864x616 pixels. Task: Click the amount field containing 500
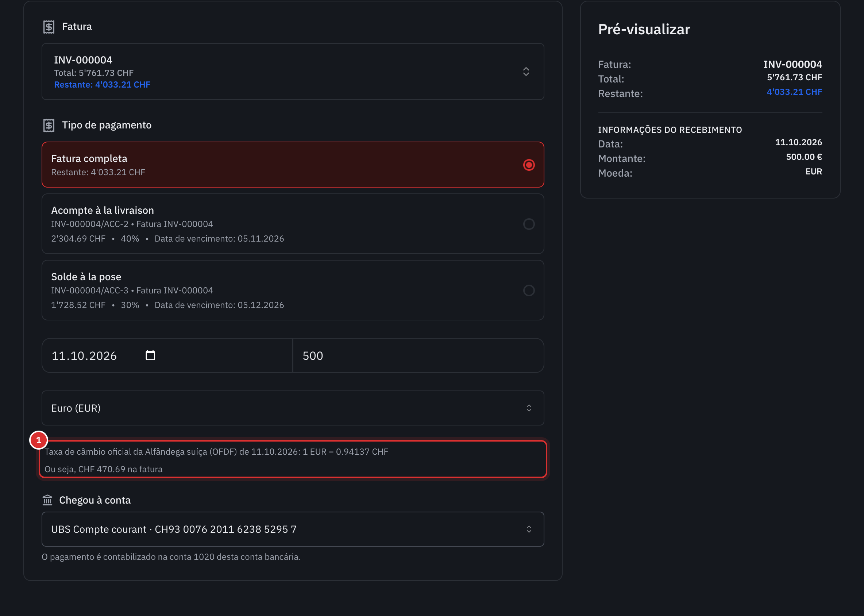tap(419, 356)
